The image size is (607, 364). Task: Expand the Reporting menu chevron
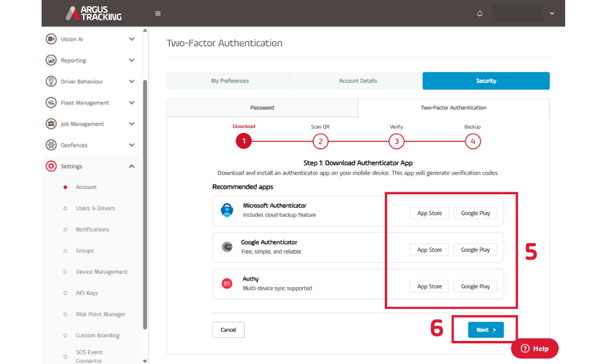132,60
